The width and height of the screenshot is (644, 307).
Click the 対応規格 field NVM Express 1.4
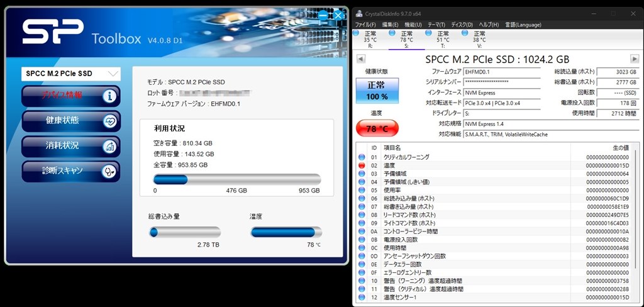click(x=551, y=124)
